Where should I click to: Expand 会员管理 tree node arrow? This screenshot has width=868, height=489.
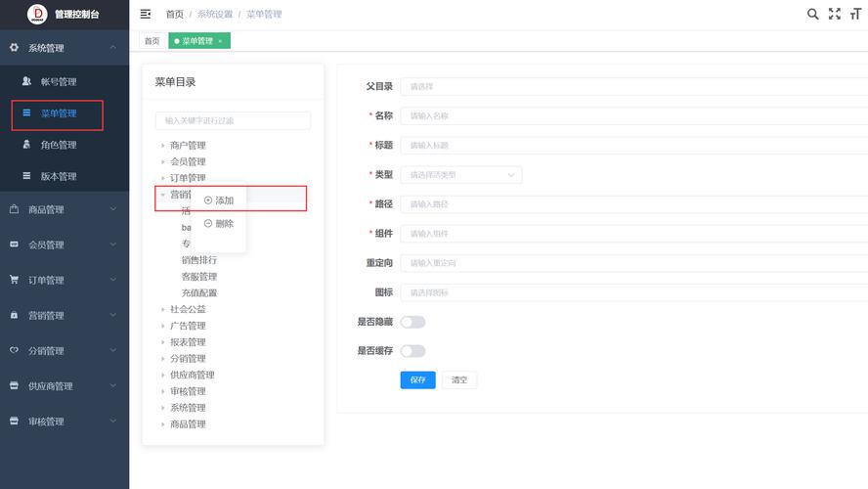click(162, 161)
